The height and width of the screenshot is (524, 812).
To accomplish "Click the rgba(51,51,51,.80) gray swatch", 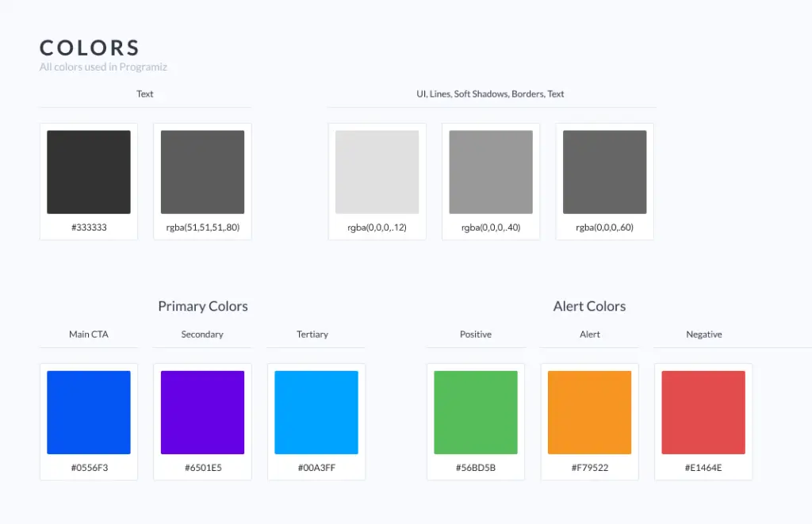I will pyautogui.click(x=202, y=171).
